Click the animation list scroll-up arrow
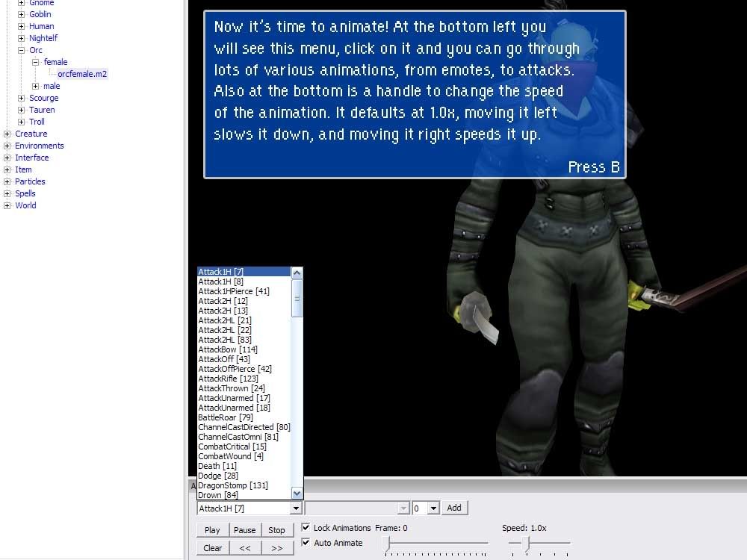 [297, 273]
